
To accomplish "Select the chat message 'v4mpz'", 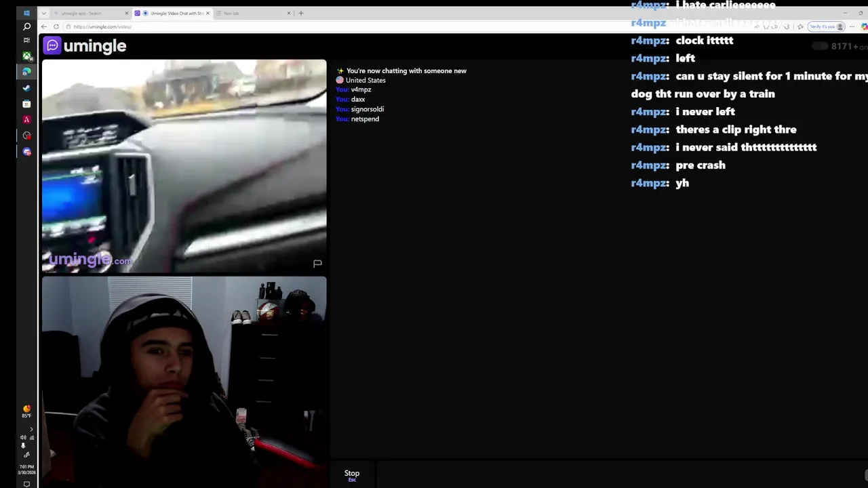I will [361, 89].
